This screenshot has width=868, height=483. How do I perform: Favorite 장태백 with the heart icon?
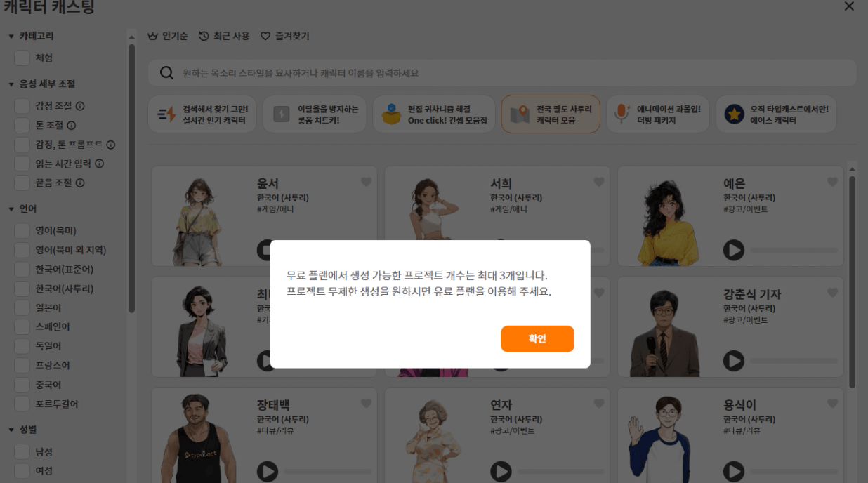pos(366,404)
